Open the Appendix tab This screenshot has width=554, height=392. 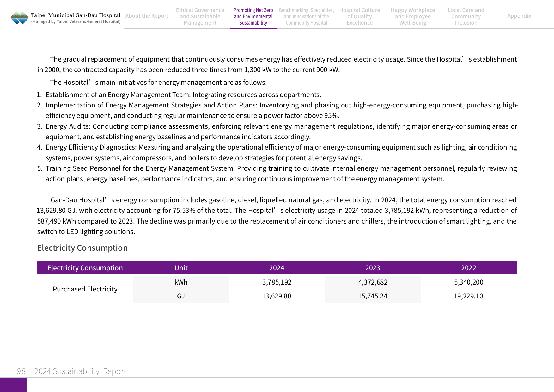(x=519, y=16)
